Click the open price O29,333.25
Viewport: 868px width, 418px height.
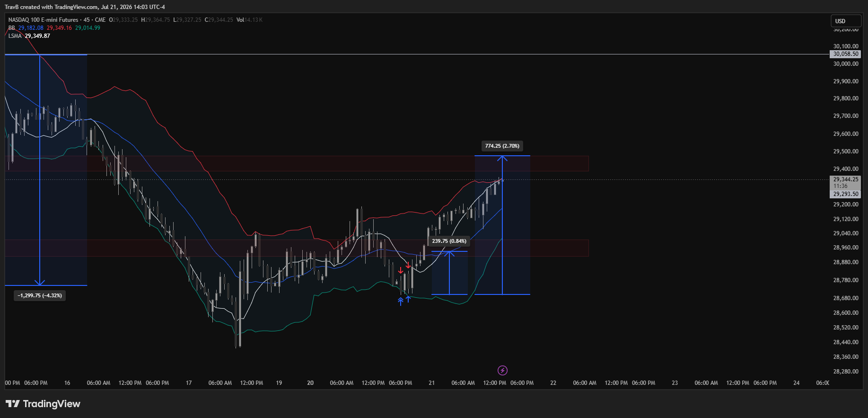pos(123,20)
